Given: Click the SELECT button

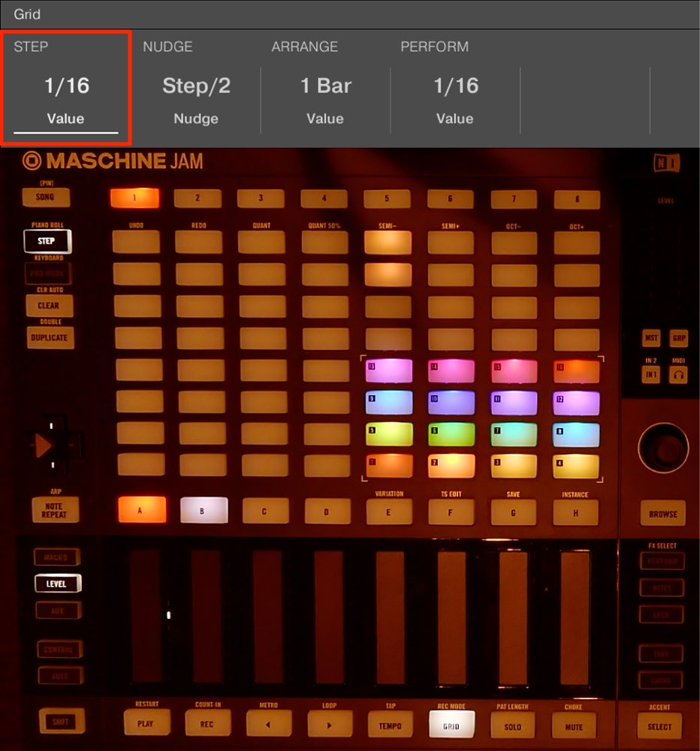Looking at the screenshot, I should click(659, 726).
